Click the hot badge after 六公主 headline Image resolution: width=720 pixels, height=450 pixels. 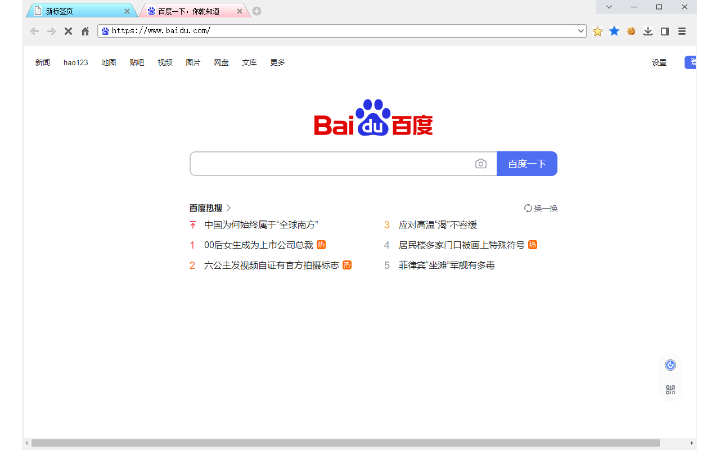[x=347, y=265]
